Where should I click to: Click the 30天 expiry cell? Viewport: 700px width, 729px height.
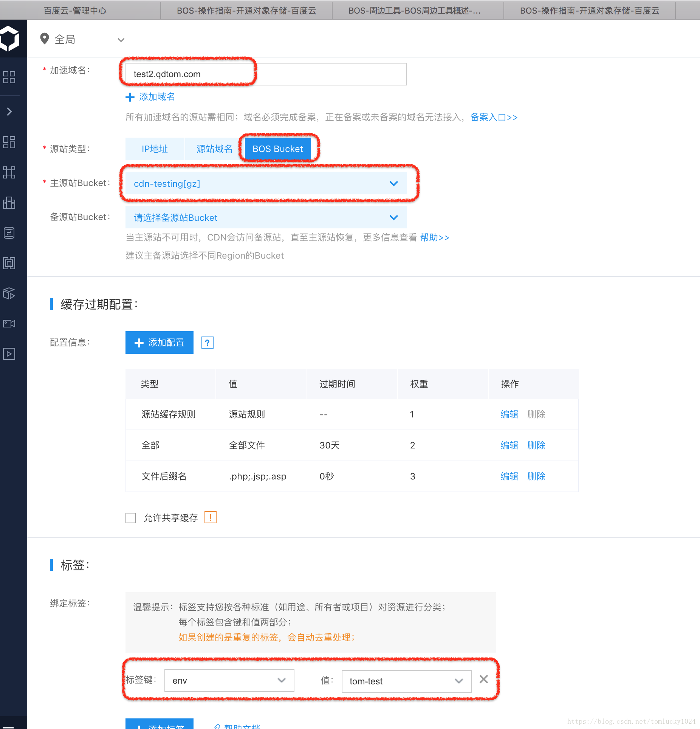click(330, 445)
